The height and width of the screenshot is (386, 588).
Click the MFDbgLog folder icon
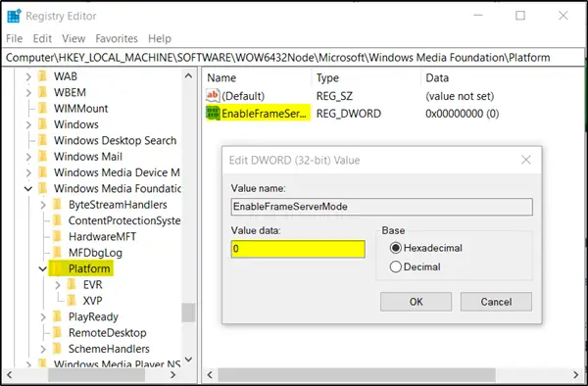click(58, 253)
